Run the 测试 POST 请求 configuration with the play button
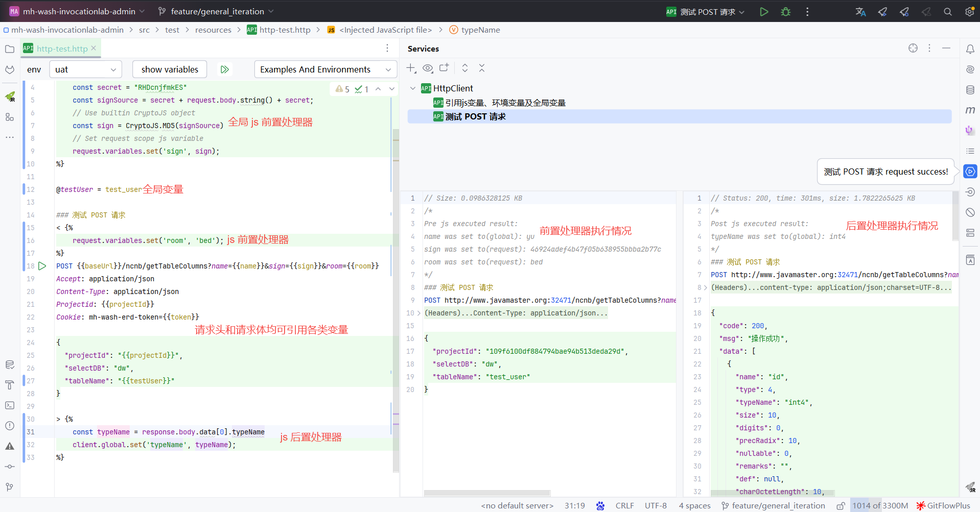 (764, 11)
